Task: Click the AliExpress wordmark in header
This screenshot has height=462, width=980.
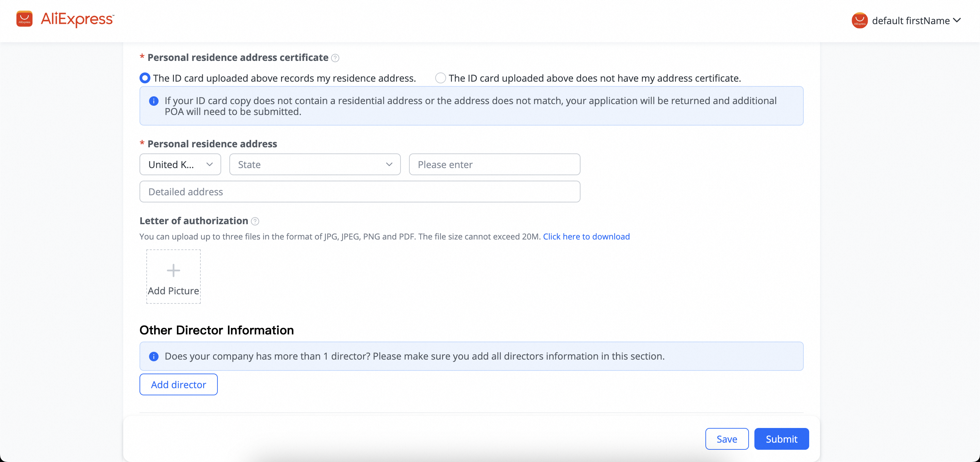Action: point(77,19)
